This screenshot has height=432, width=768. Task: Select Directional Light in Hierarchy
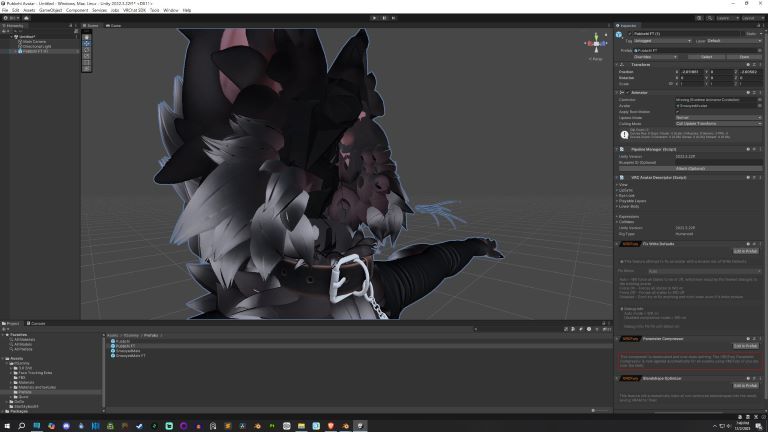click(x=37, y=47)
